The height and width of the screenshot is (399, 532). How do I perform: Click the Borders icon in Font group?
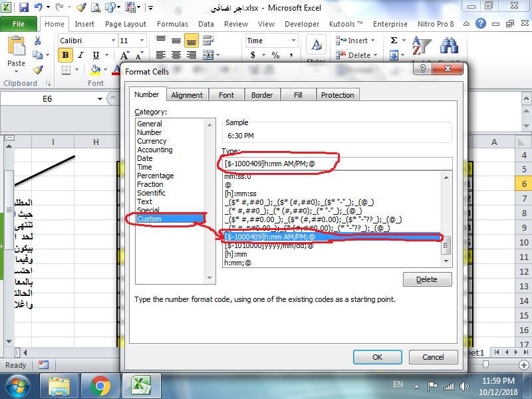pos(66,70)
